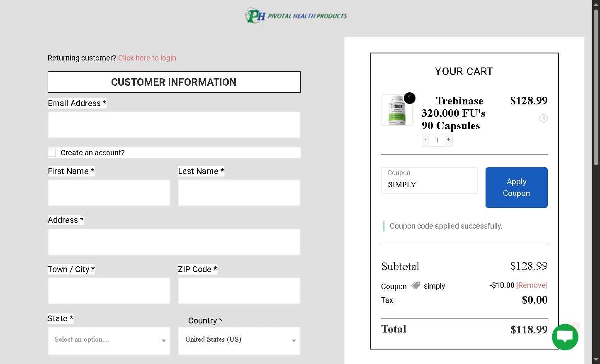Tick the Create an account checkbox

[52, 153]
